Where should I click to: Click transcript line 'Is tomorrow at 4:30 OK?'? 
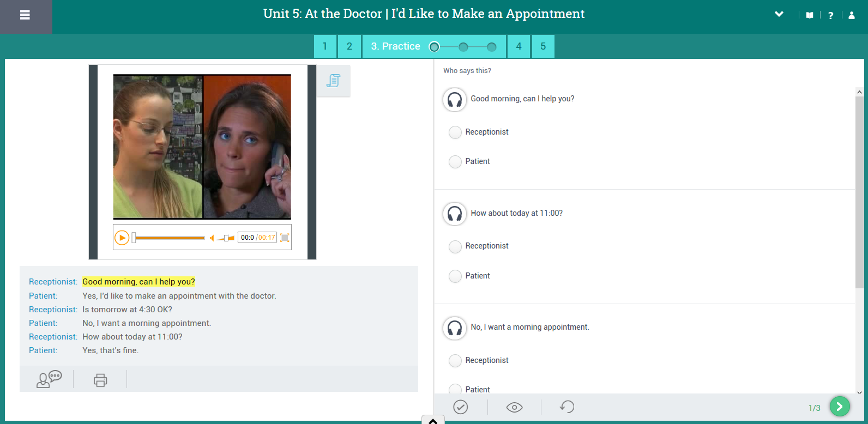pos(127,310)
